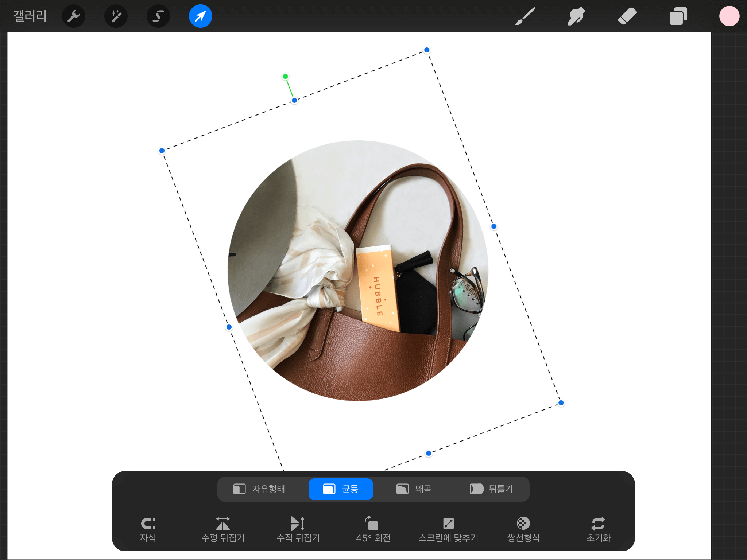747x560 pixels.
Task: Switch to 왜곡 distort mode
Action: pos(414,489)
